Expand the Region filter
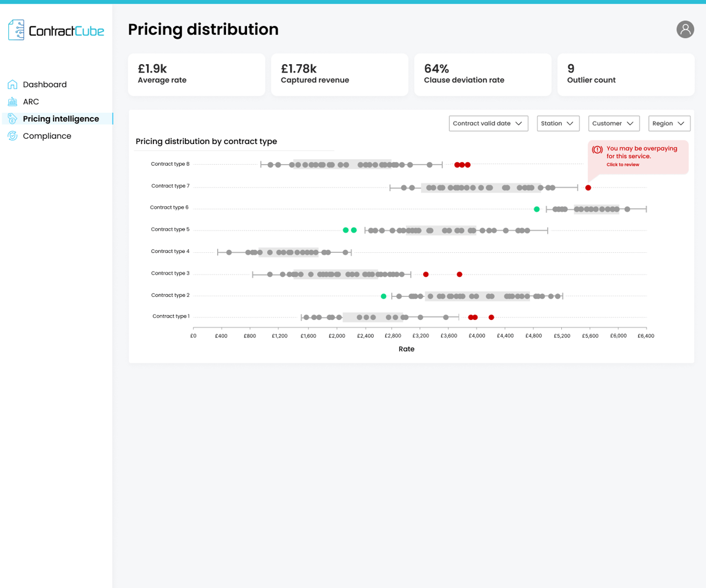 pyautogui.click(x=669, y=123)
